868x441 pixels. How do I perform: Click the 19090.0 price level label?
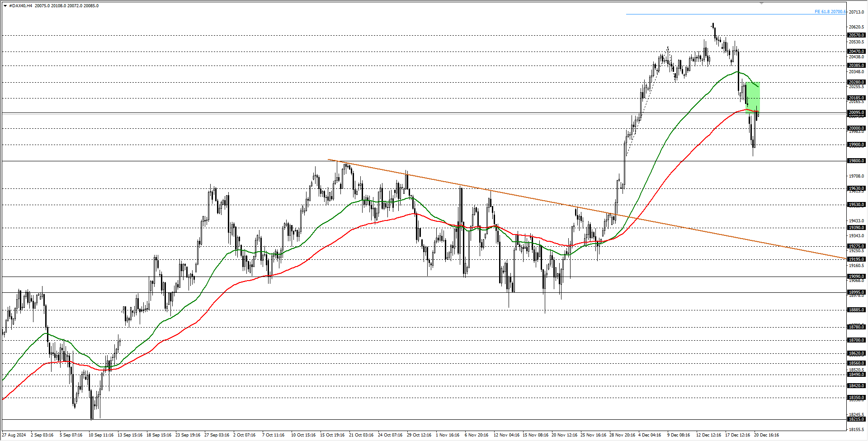856,277
